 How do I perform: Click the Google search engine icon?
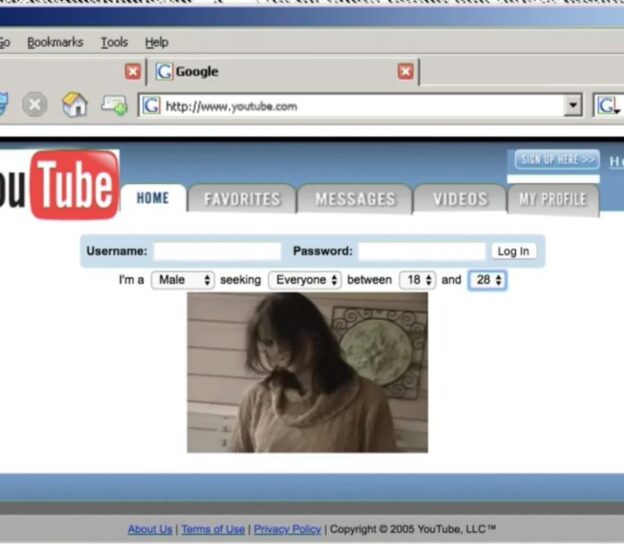click(x=608, y=106)
